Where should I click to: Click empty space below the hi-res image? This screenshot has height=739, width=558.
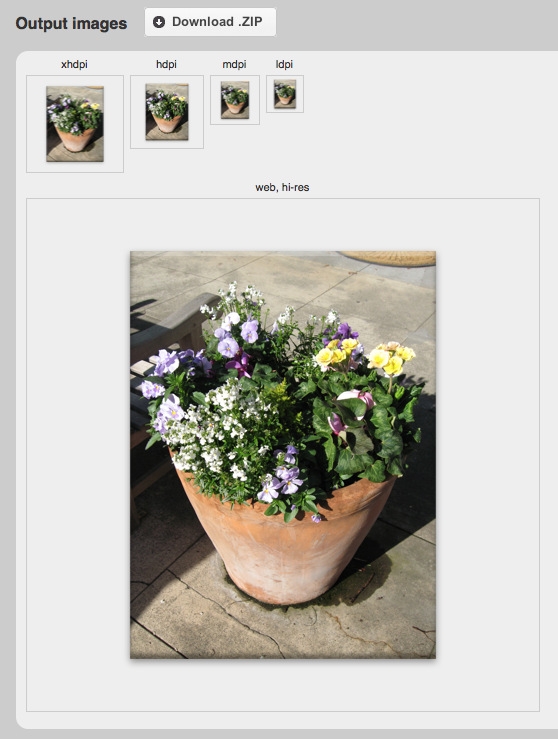pos(283,686)
